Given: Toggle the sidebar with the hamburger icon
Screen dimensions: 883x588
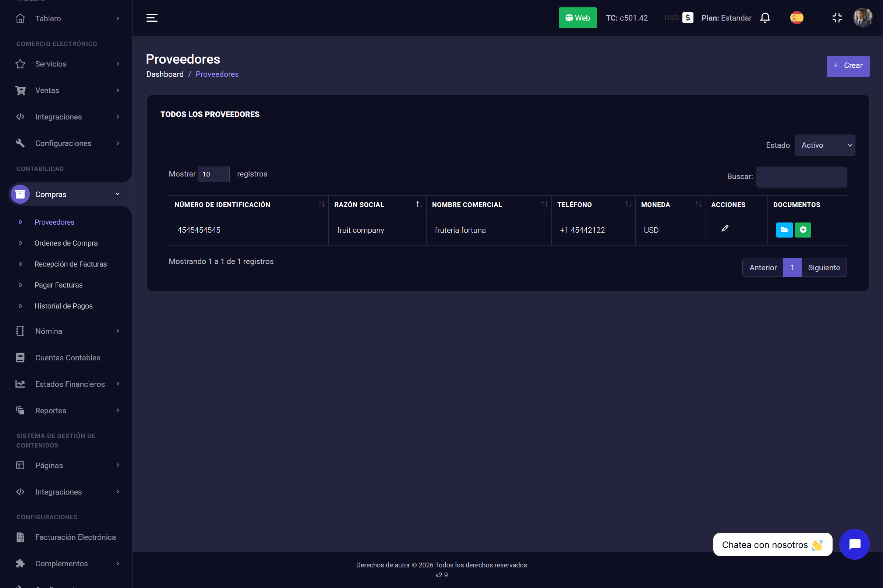Looking at the screenshot, I should [x=152, y=18].
